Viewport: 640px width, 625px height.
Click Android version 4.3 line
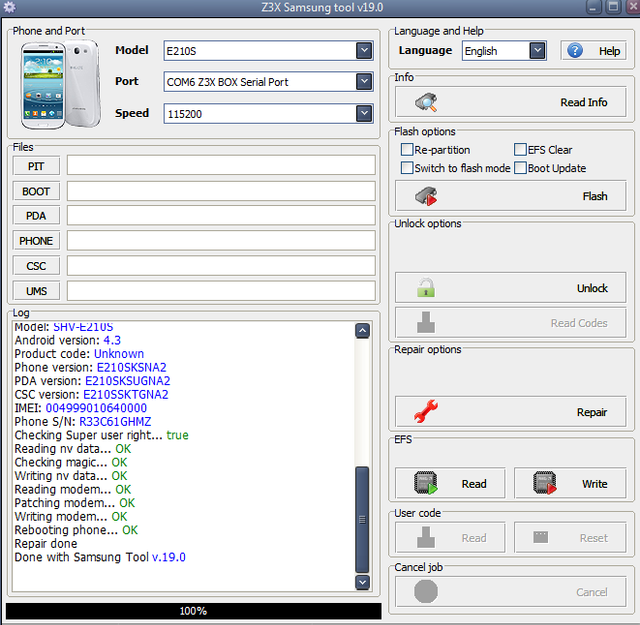[x=68, y=340]
